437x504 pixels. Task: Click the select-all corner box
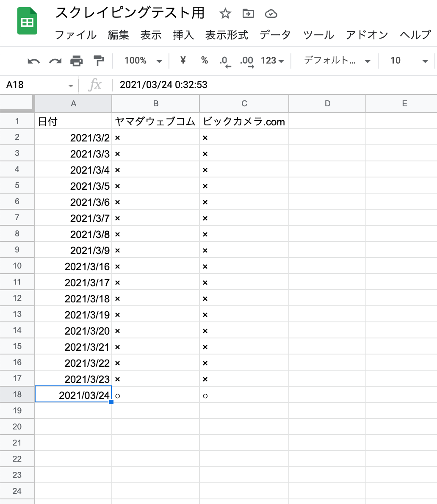(x=17, y=103)
